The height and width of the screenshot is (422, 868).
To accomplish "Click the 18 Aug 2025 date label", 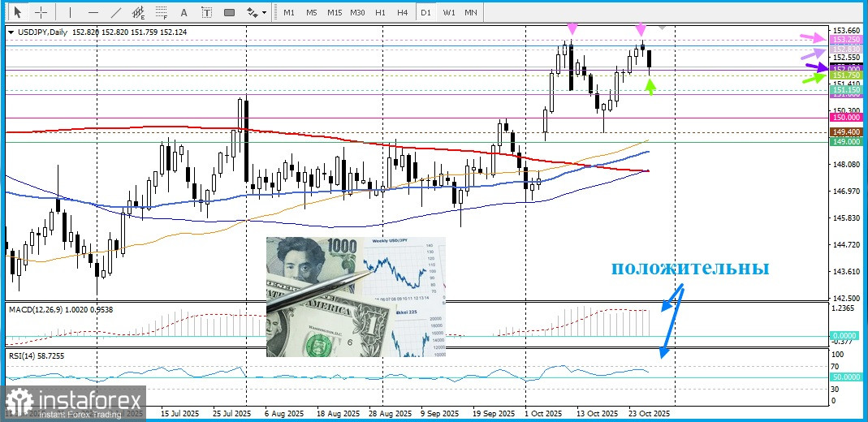I will [x=340, y=413].
